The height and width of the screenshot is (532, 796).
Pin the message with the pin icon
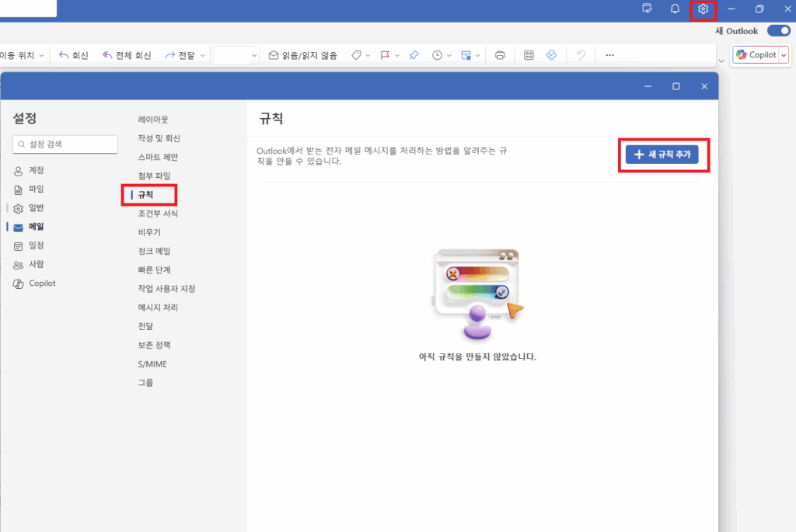(413, 54)
